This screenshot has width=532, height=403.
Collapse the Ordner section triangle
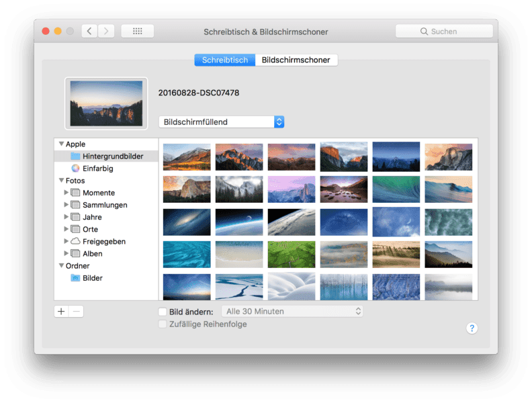coord(61,265)
